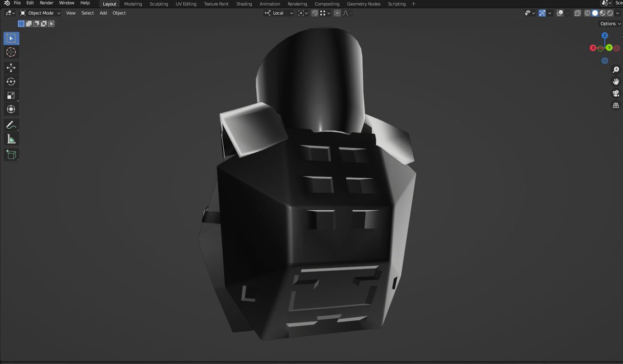Screen dimensions: 623x364
Task: Click the blue Z axis gizmo handle
Action: click(x=605, y=35)
